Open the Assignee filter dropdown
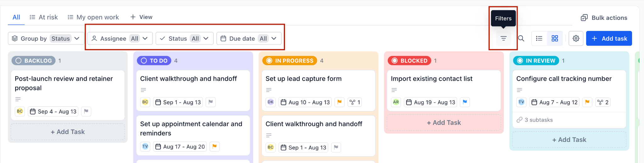Screen dimensions: 644x163 coord(120,38)
